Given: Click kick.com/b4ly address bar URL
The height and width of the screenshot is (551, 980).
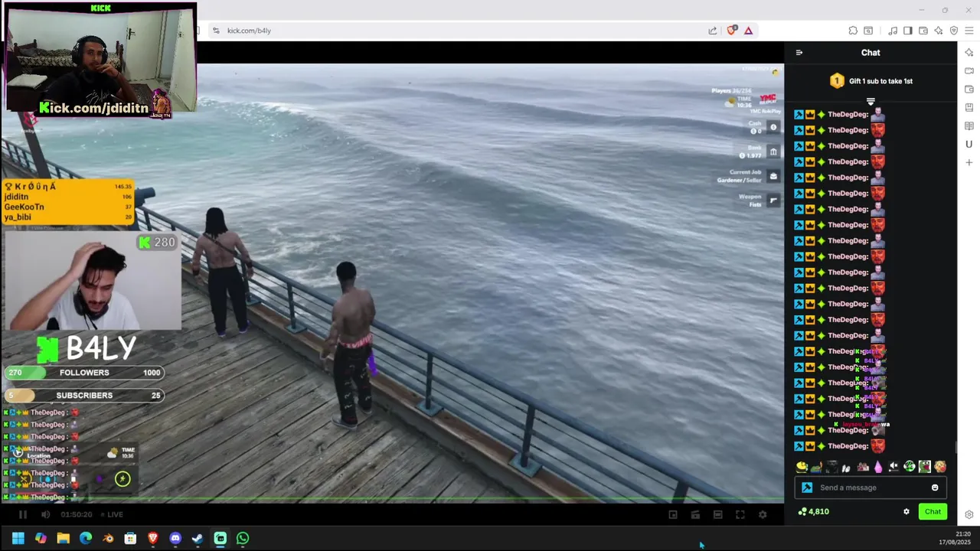Looking at the screenshot, I should [x=249, y=31].
